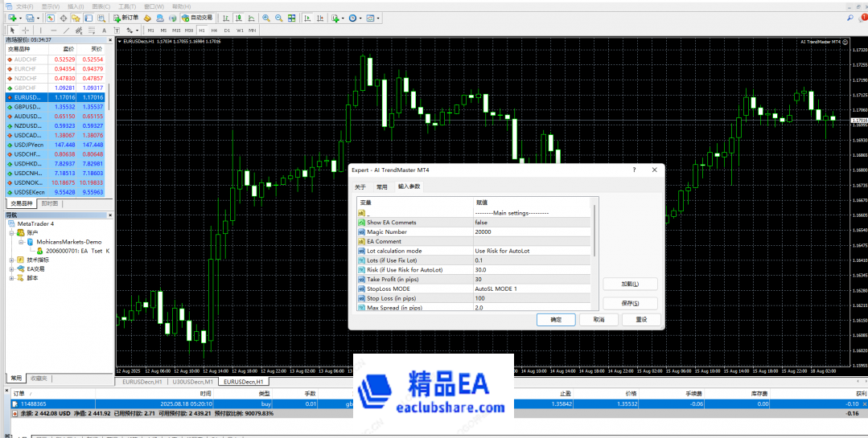868x438 pixels.
Task: Select the M15 timeframe button
Action: click(176, 31)
